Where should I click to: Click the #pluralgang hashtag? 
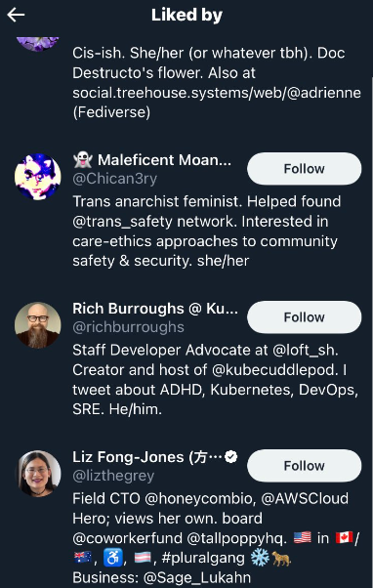click(x=203, y=559)
